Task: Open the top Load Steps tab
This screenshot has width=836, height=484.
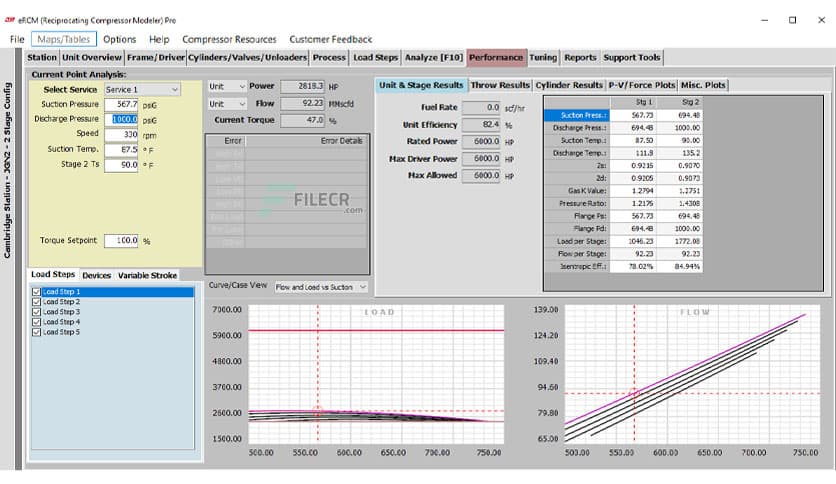Action: [375, 58]
